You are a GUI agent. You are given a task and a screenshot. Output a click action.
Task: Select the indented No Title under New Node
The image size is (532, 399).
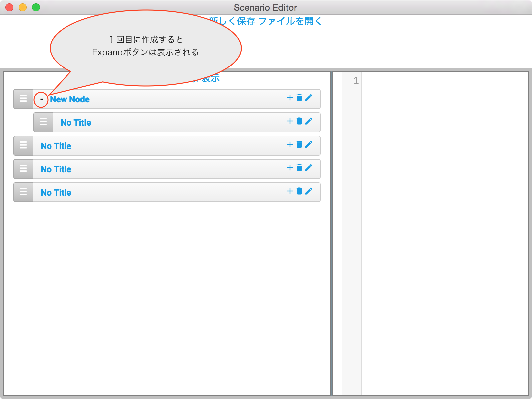76,123
